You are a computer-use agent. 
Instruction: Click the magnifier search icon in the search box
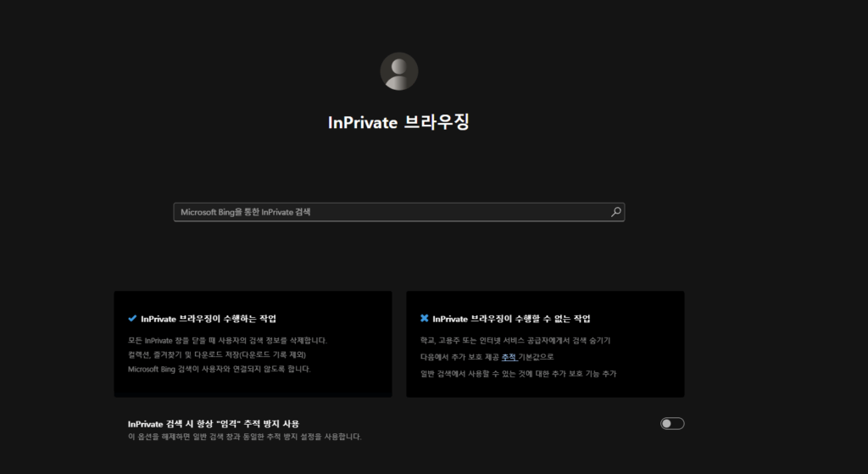(615, 212)
